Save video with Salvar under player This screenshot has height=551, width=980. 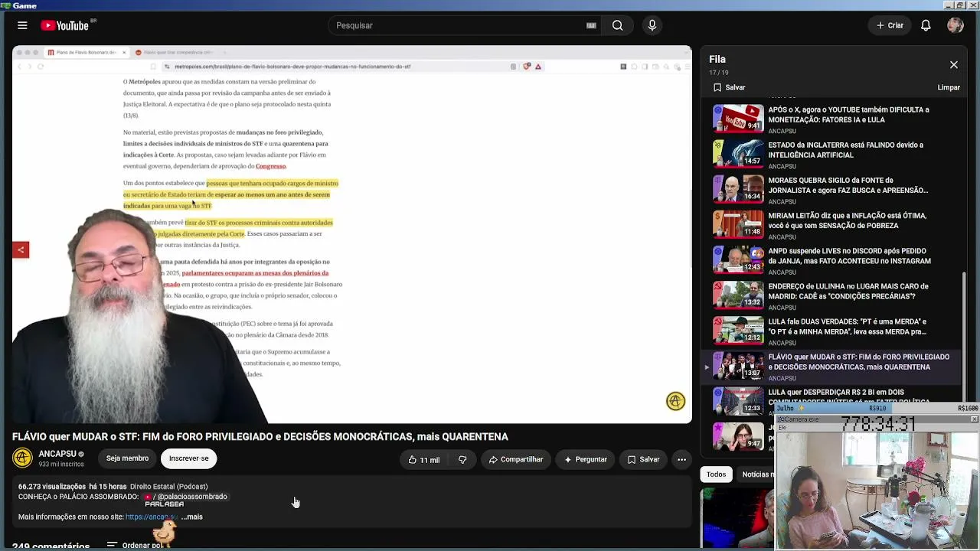pyautogui.click(x=643, y=459)
